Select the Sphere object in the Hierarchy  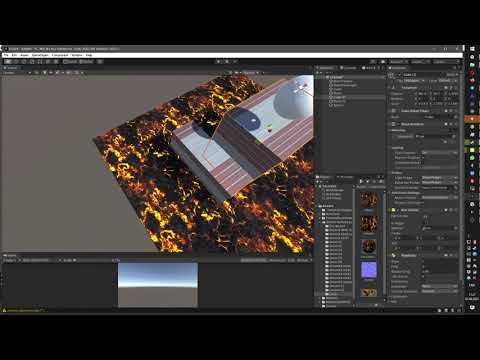click(x=338, y=105)
